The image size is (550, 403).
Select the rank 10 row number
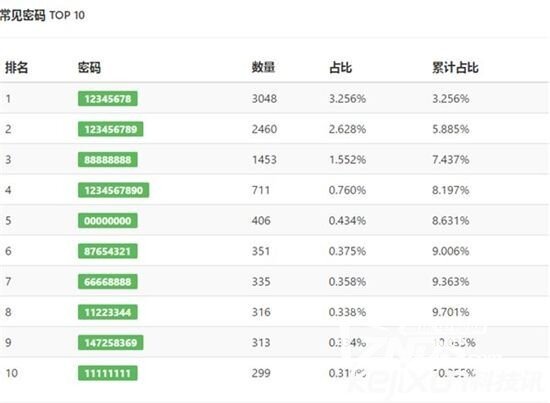[x=12, y=373]
